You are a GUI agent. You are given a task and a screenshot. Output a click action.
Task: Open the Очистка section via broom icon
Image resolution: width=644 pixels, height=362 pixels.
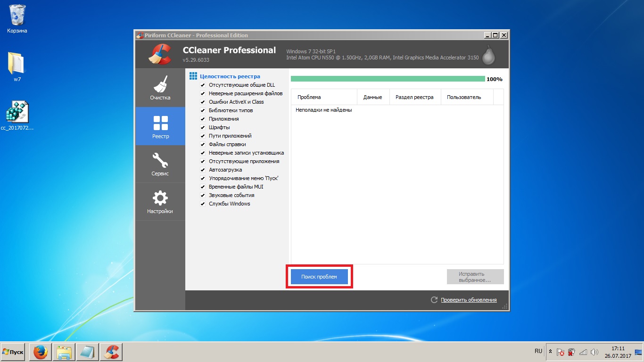coord(160,88)
